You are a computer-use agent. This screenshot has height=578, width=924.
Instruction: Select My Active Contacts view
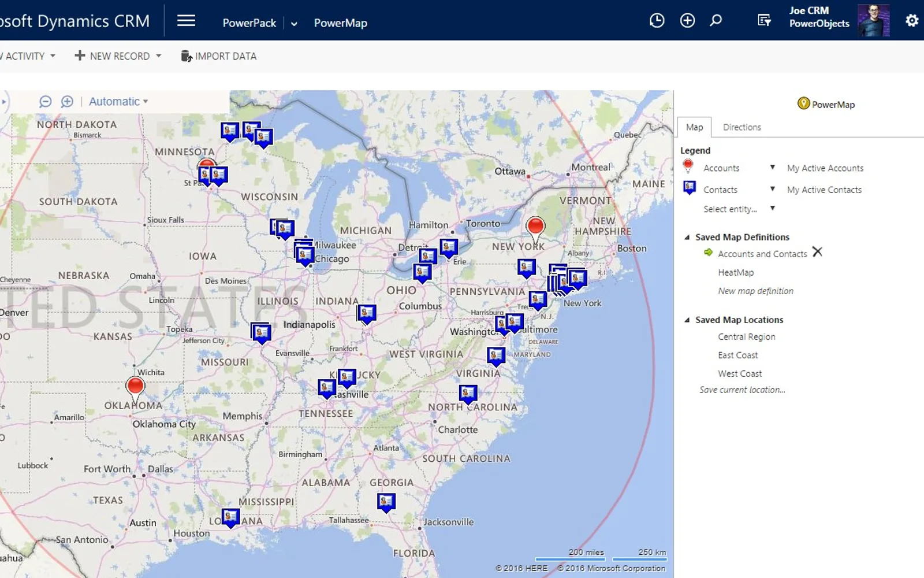pyautogui.click(x=824, y=190)
